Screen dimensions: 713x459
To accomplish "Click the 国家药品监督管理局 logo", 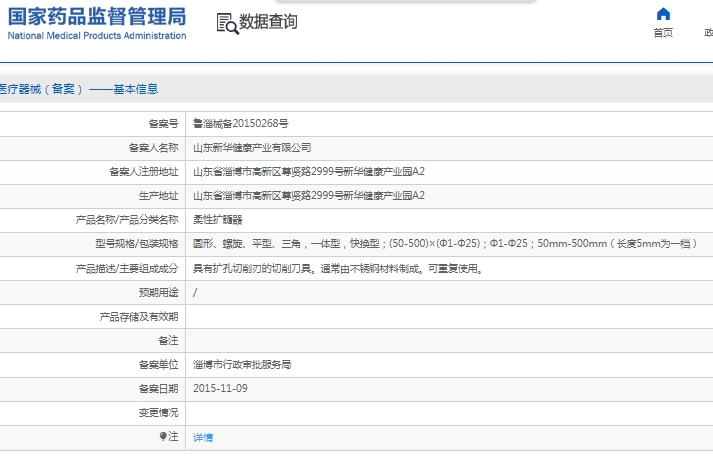I will coord(97,17).
